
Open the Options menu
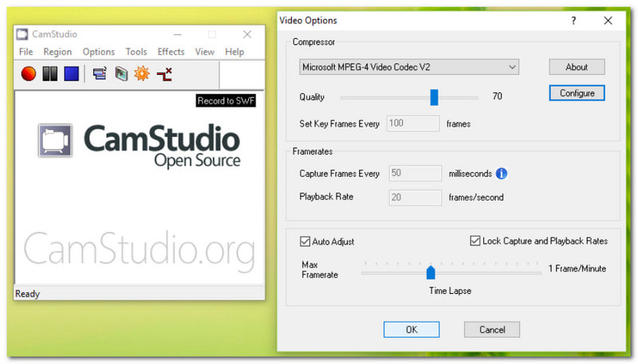pyautogui.click(x=98, y=52)
